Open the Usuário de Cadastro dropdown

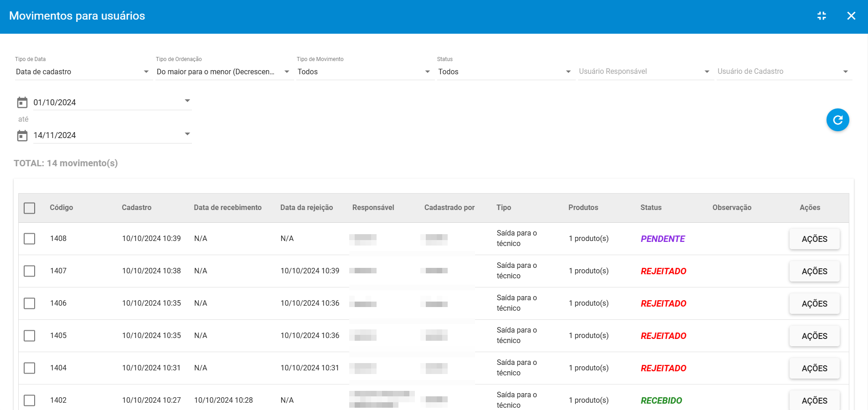[784, 72]
